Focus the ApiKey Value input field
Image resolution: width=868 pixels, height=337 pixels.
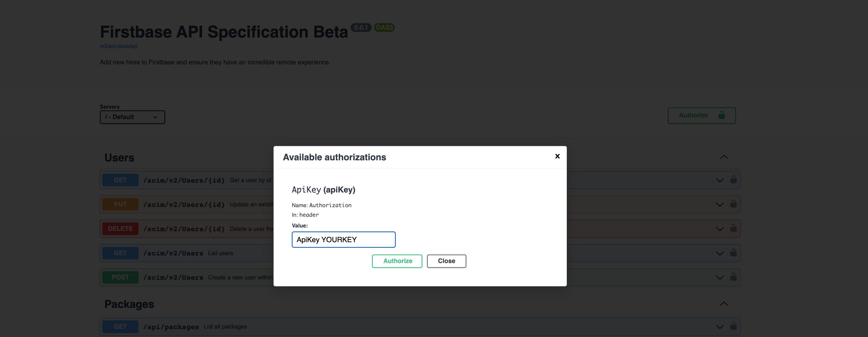pos(343,240)
